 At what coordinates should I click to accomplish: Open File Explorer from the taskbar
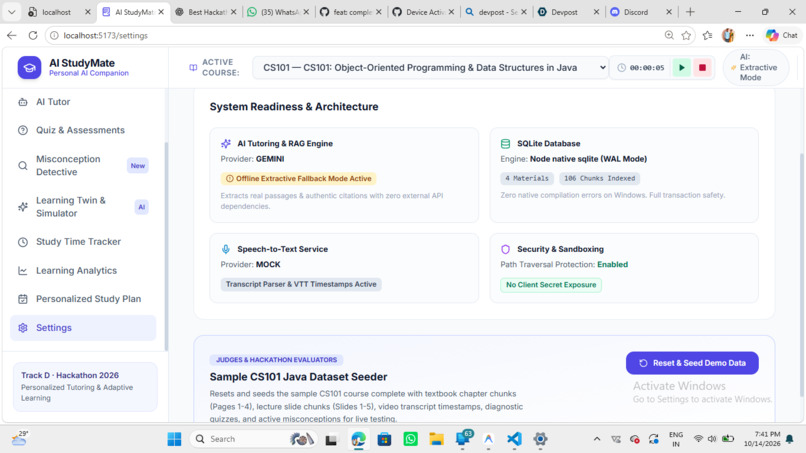point(436,439)
